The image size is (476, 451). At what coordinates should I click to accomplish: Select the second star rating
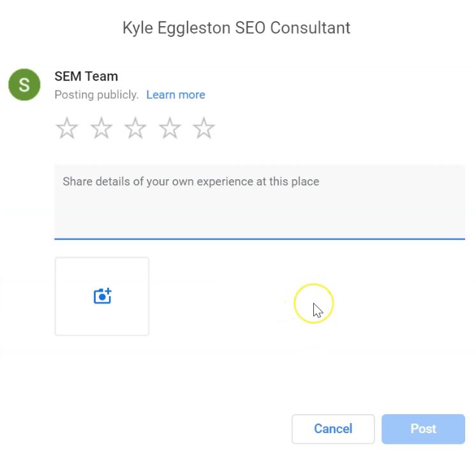[x=101, y=128]
